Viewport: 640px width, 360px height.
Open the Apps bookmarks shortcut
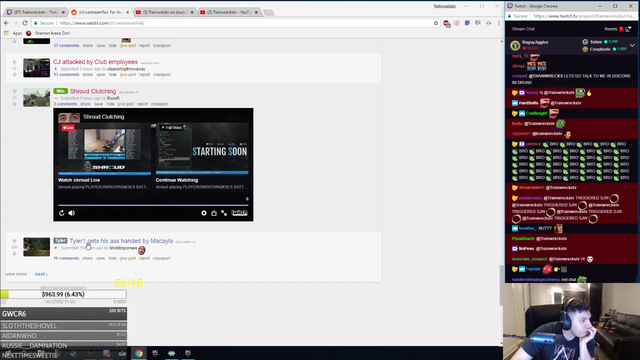[13, 33]
